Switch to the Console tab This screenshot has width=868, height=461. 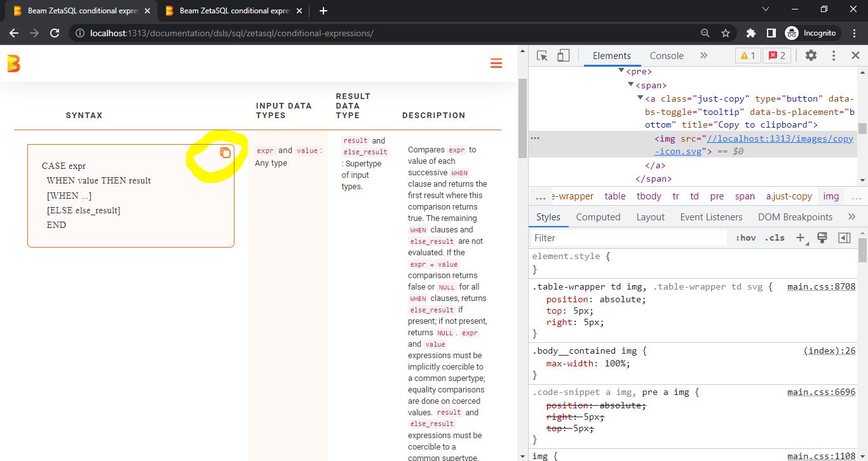click(667, 56)
